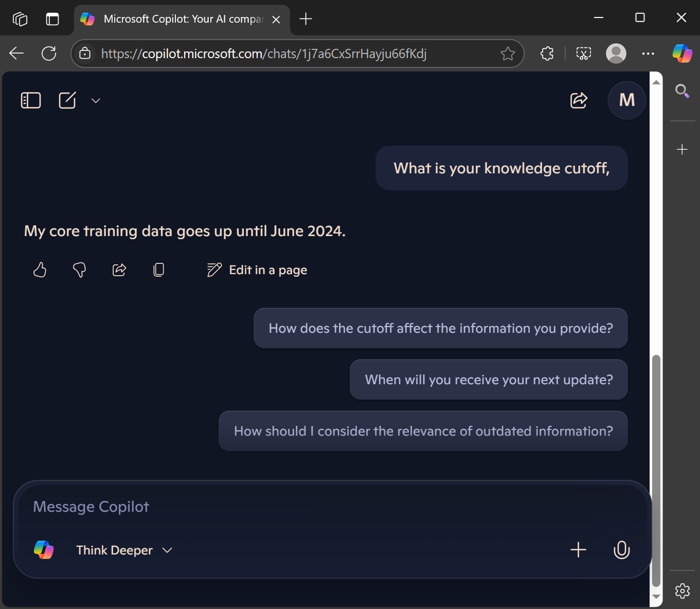Viewport: 700px width, 609px height.
Task: Dislike the response with thumbs down
Action: (79, 270)
